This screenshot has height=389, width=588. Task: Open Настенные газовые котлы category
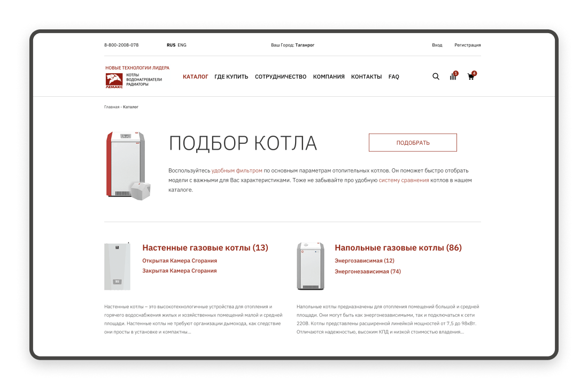(x=205, y=248)
